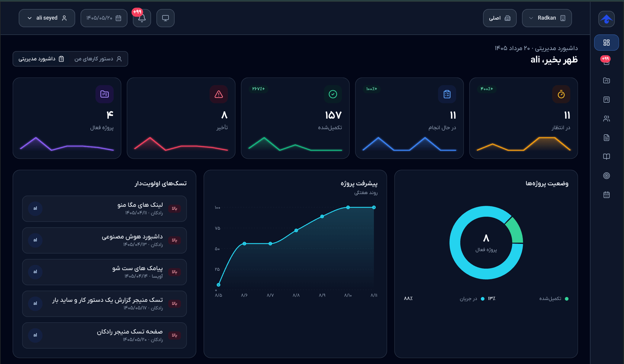Click the ۴۰۰٪+ badge on در انتظار card
The height and width of the screenshot is (364, 624).
tap(487, 89)
